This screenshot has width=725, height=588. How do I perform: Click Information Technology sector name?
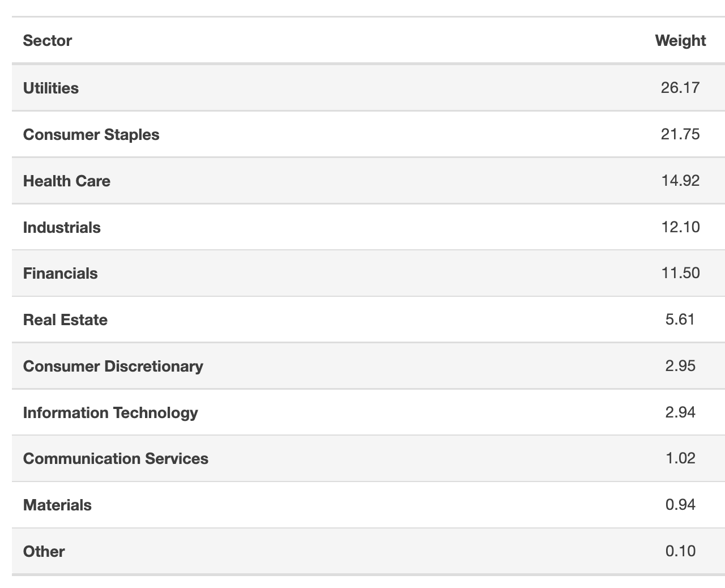click(110, 413)
